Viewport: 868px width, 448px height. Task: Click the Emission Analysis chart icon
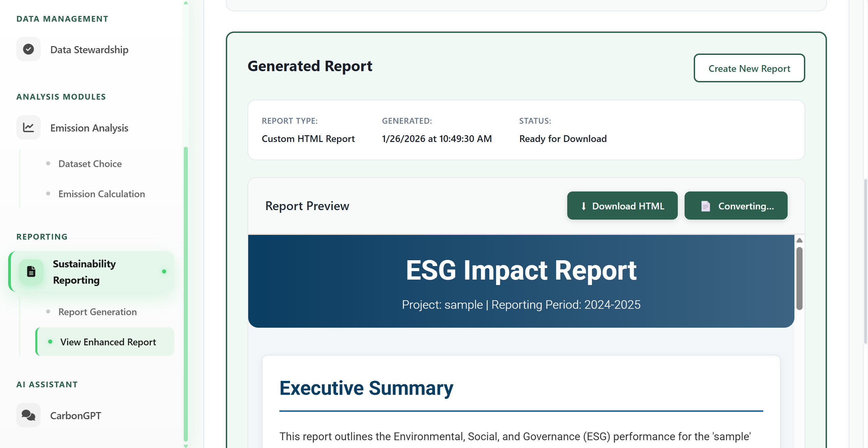(28, 128)
